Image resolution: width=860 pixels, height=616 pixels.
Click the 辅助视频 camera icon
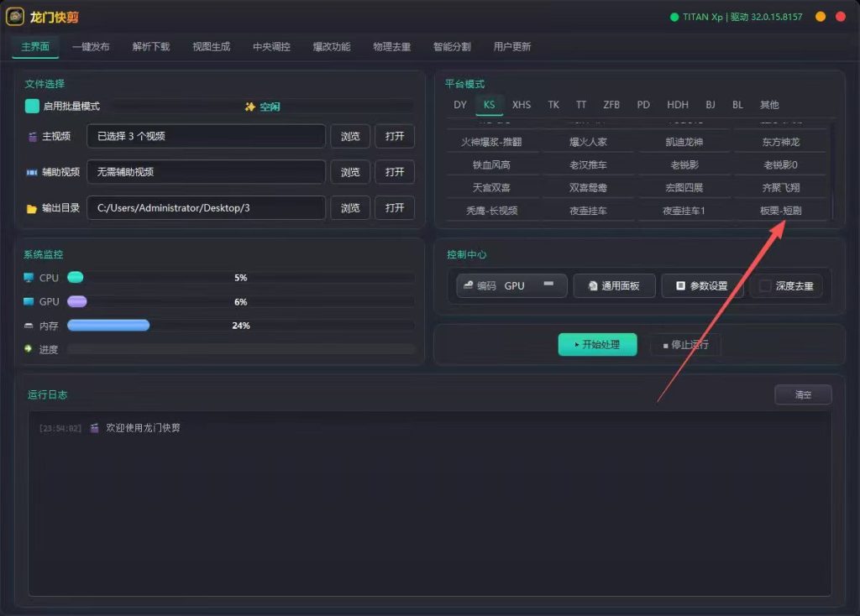[32, 172]
